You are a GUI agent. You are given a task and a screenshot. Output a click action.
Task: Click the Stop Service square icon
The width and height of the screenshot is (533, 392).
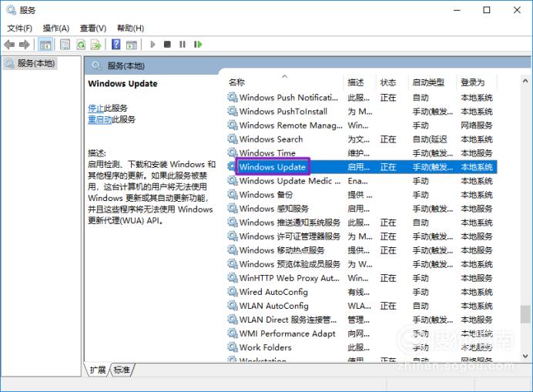pyautogui.click(x=167, y=44)
